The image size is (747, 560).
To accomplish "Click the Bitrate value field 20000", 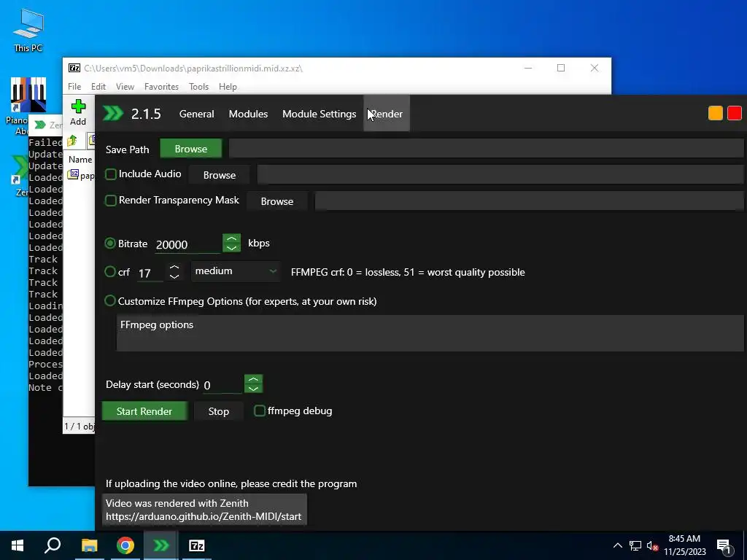I will tap(187, 244).
